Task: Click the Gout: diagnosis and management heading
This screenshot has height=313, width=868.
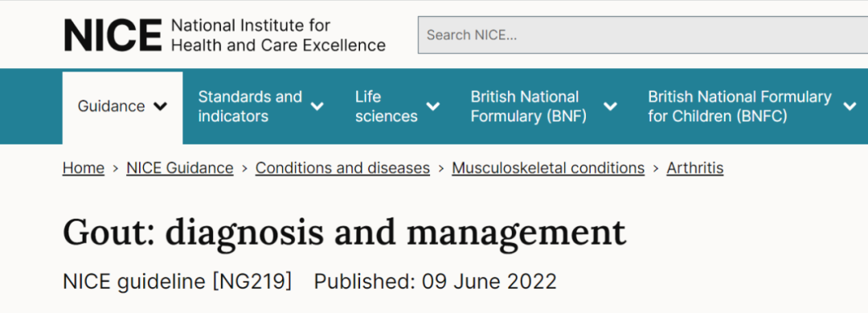Action: [344, 233]
